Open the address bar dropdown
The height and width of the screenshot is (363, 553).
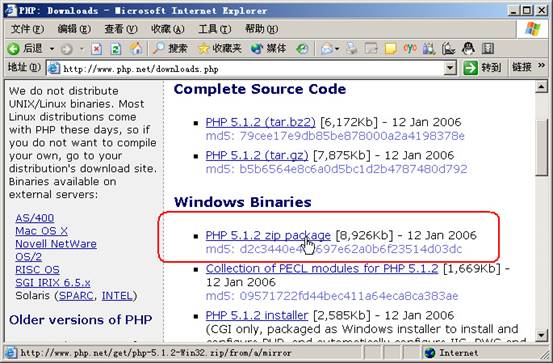pos(450,68)
